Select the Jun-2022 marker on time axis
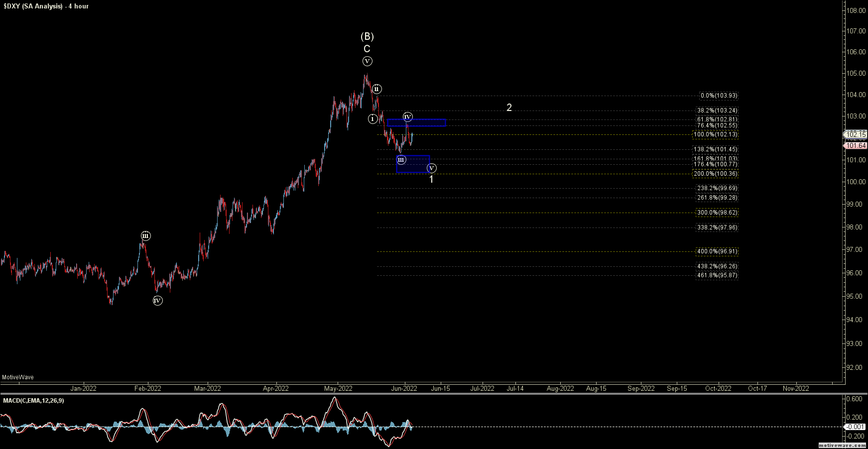This screenshot has width=868, height=449. 404,389
